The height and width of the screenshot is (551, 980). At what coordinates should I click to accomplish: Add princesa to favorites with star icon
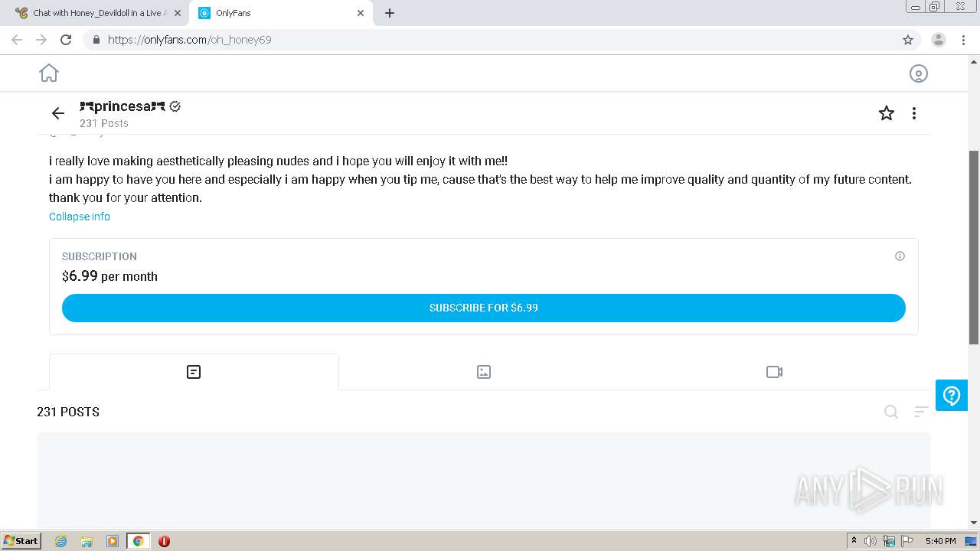click(887, 113)
